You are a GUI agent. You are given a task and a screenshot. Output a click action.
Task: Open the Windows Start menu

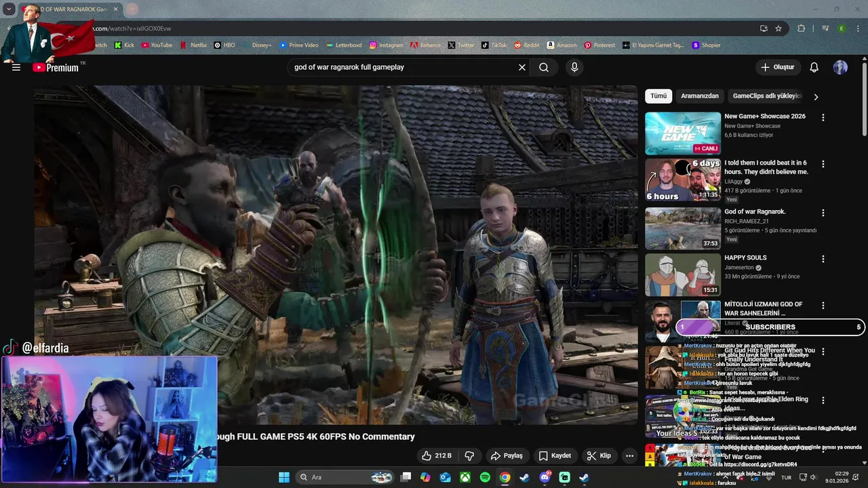tap(284, 477)
